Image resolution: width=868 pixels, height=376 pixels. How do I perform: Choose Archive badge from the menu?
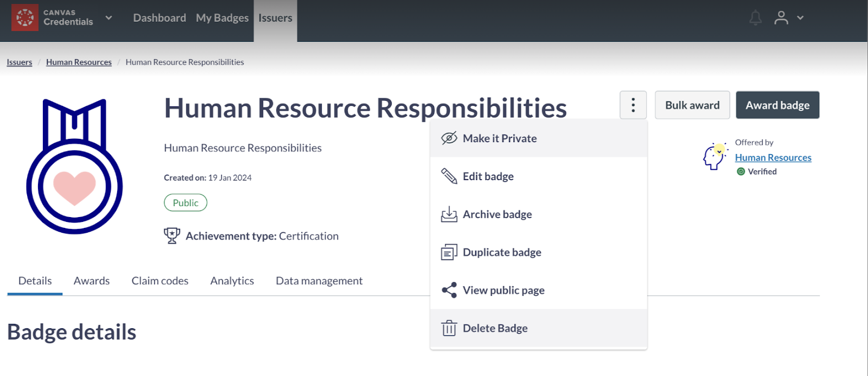pyautogui.click(x=539, y=214)
